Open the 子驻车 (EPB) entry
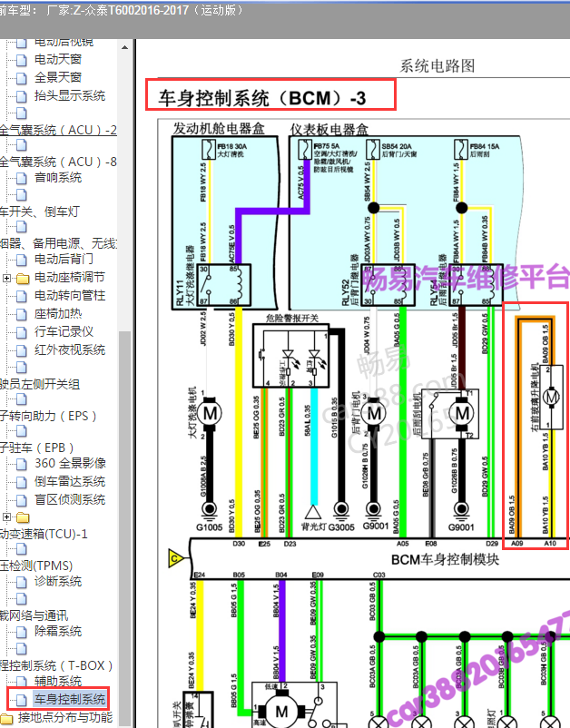 pyautogui.click(x=37, y=448)
